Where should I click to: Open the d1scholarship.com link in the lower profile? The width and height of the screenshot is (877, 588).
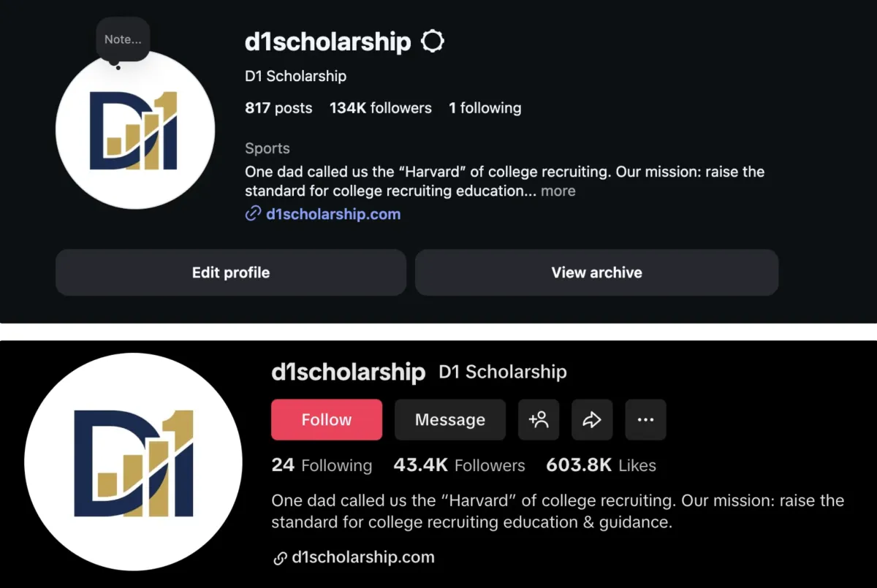pyautogui.click(x=363, y=557)
